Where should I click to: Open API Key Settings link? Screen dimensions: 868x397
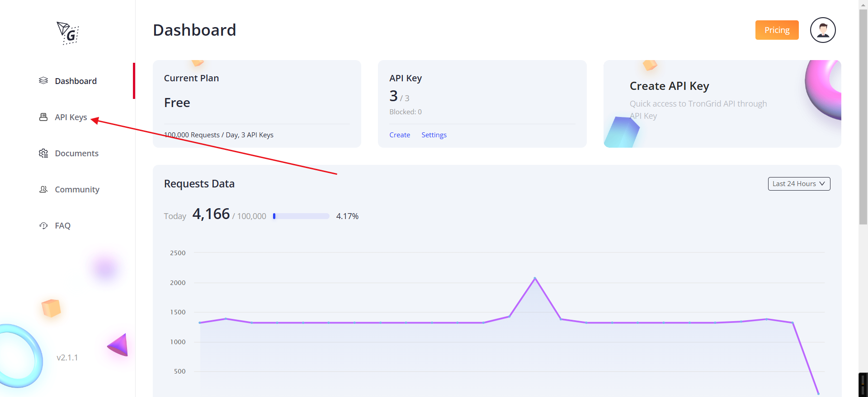(434, 135)
